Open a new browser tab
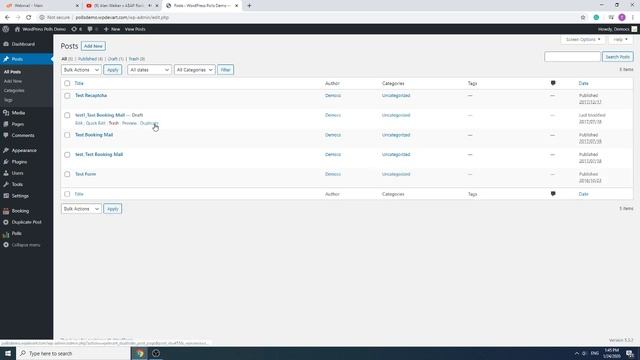The image size is (640, 360). [249, 6]
